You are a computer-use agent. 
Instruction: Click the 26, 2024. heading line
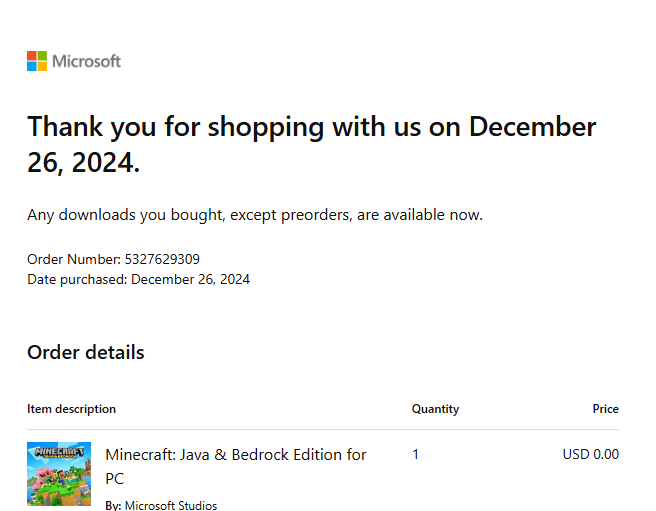84,162
